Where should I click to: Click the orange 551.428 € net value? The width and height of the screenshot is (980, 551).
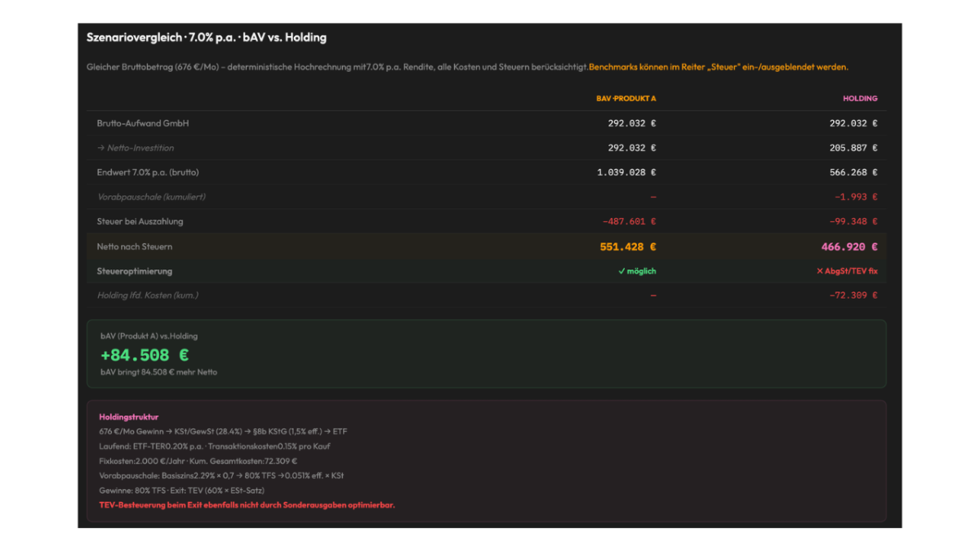(x=628, y=247)
